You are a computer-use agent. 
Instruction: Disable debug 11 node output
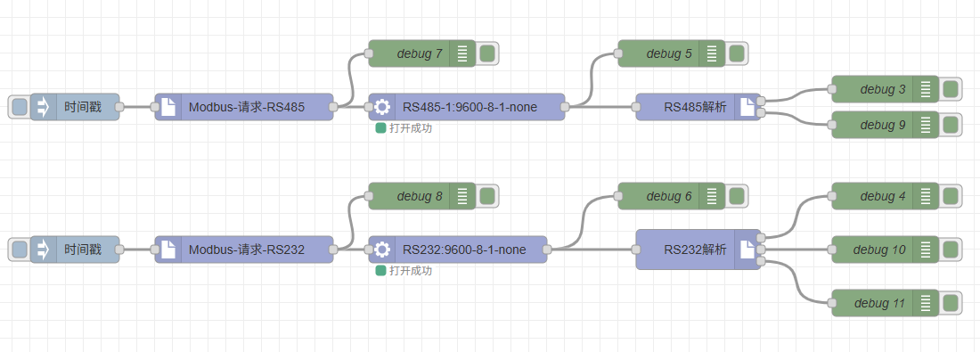951,304
